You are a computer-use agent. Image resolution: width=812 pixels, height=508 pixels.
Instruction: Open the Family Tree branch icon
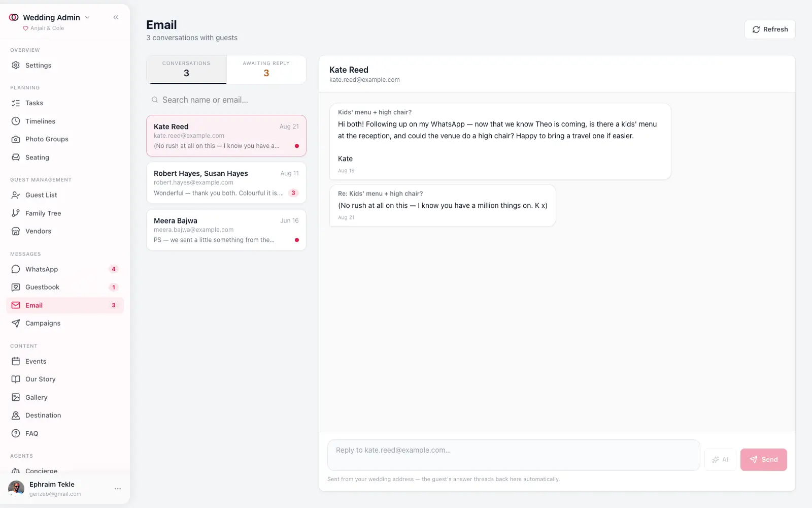pyautogui.click(x=16, y=213)
